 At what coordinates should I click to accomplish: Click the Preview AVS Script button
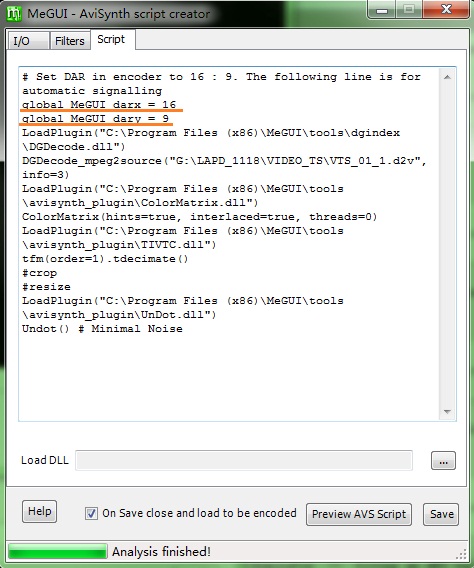coord(359,514)
